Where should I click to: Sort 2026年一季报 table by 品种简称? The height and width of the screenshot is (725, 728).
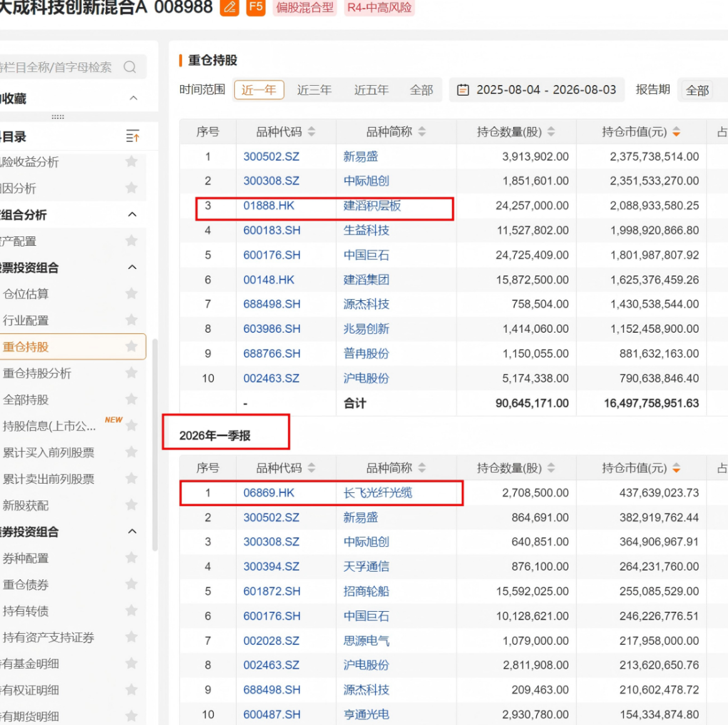(421, 468)
